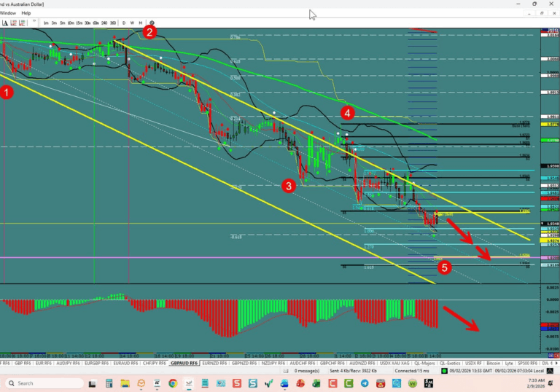Open the SMR taskbar icon

(x=429, y=383)
